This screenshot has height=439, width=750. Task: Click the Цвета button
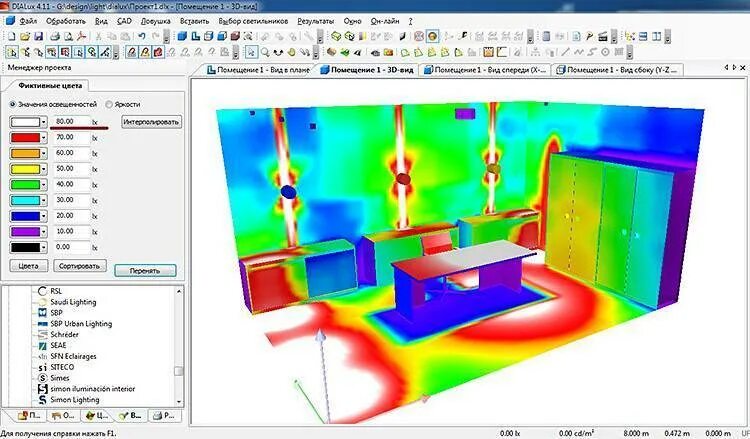29,266
